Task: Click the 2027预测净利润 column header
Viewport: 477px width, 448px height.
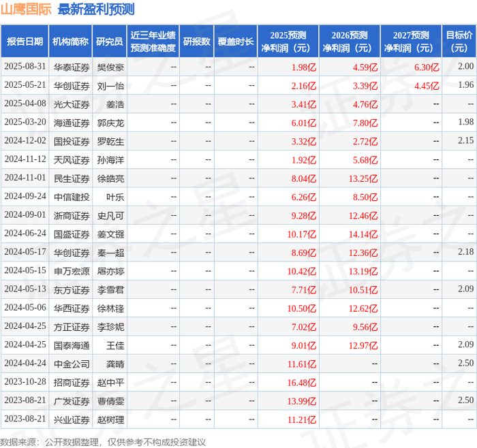Action: coord(411,42)
